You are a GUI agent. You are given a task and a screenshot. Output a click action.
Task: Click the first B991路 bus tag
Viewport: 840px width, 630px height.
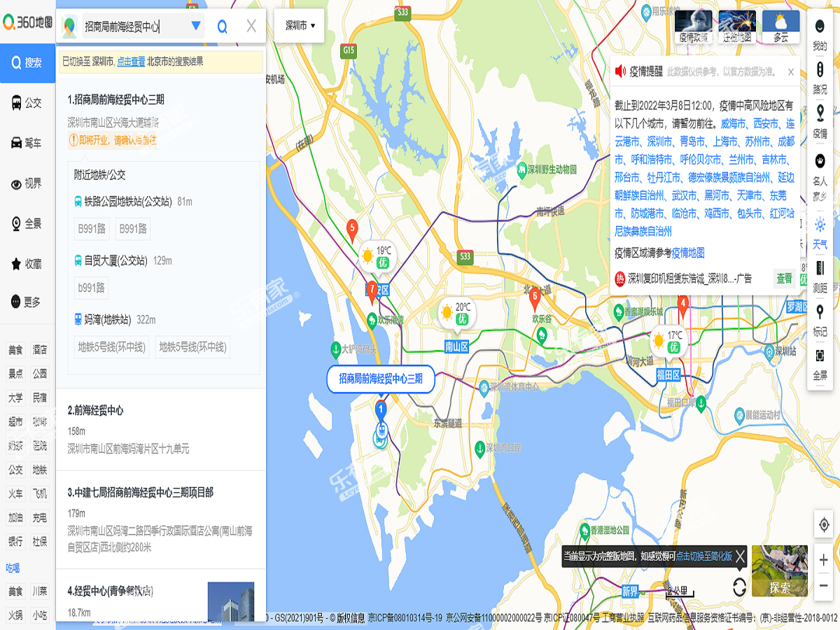[x=91, y=228]
